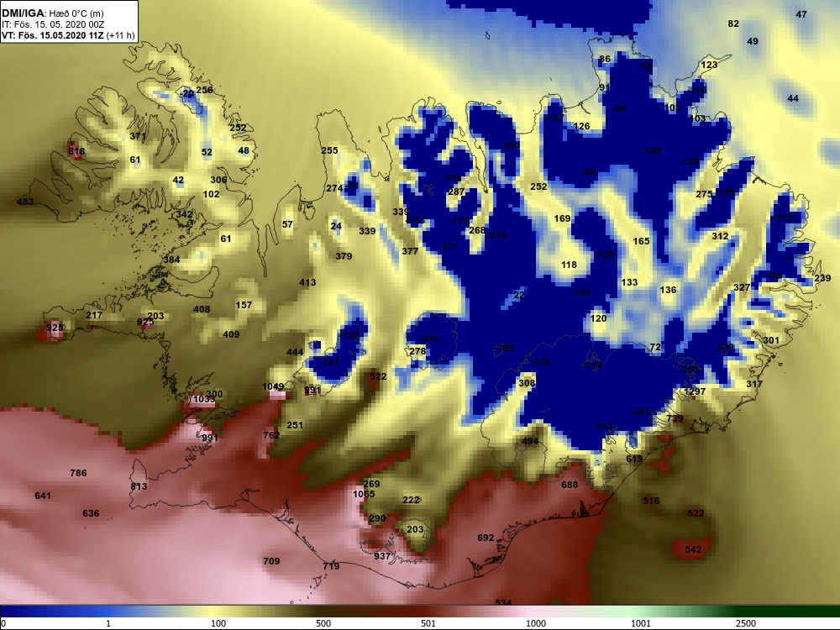This screenshot has width=840, height=630.
Task: Select the 813 map value
Action: click(139, 486)
